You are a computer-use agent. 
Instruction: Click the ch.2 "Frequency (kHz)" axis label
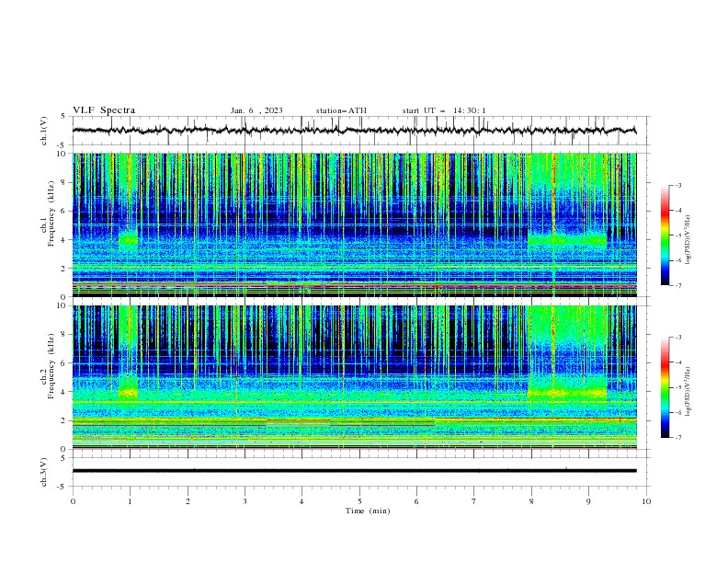click(51, 366)
